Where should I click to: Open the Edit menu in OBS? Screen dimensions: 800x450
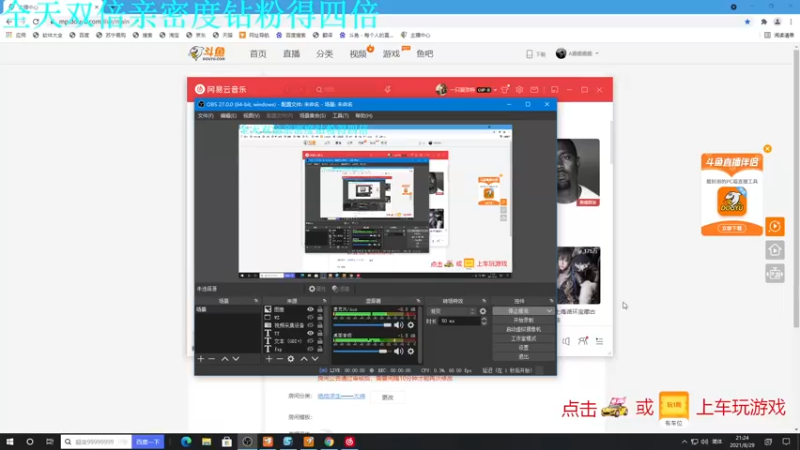(228, 116)
